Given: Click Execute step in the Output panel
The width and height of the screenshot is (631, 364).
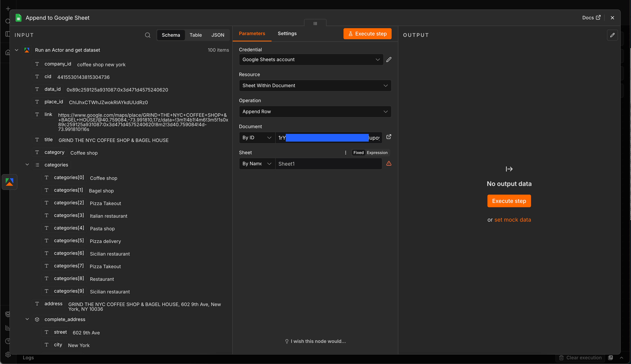Looking at the screenshot, I should (509, 201).
